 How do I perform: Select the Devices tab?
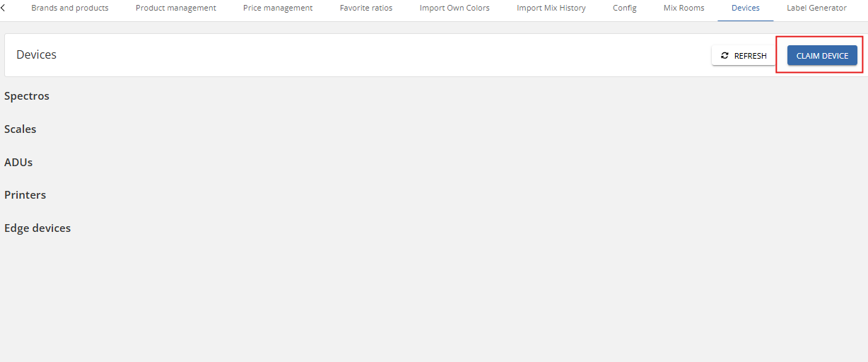(x=746, y=8)
